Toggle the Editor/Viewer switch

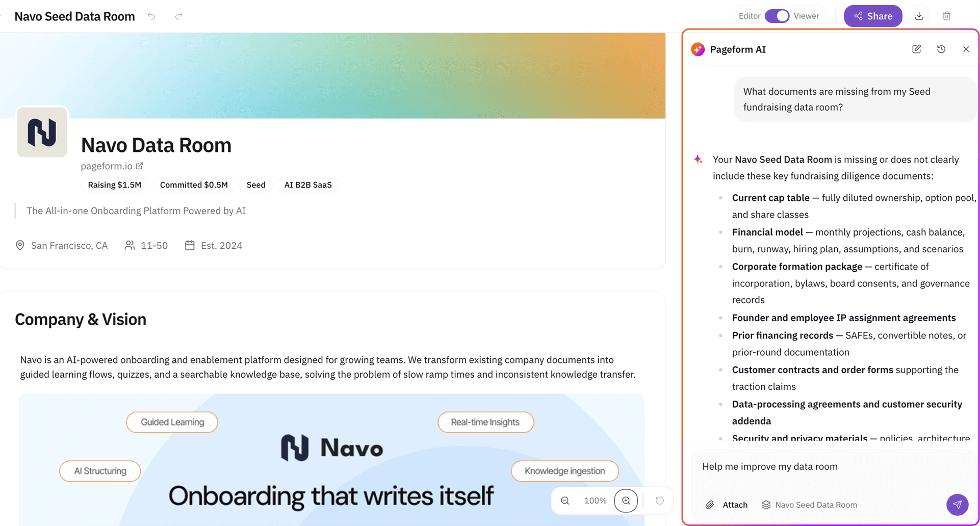(x=777, y=16)
